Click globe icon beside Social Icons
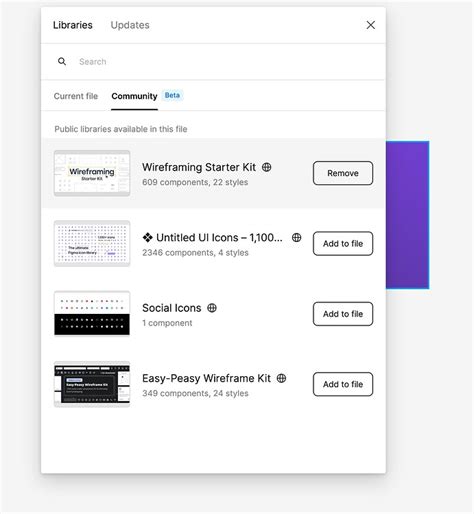Viewport: 474px width, 514px height. point(212,308)
